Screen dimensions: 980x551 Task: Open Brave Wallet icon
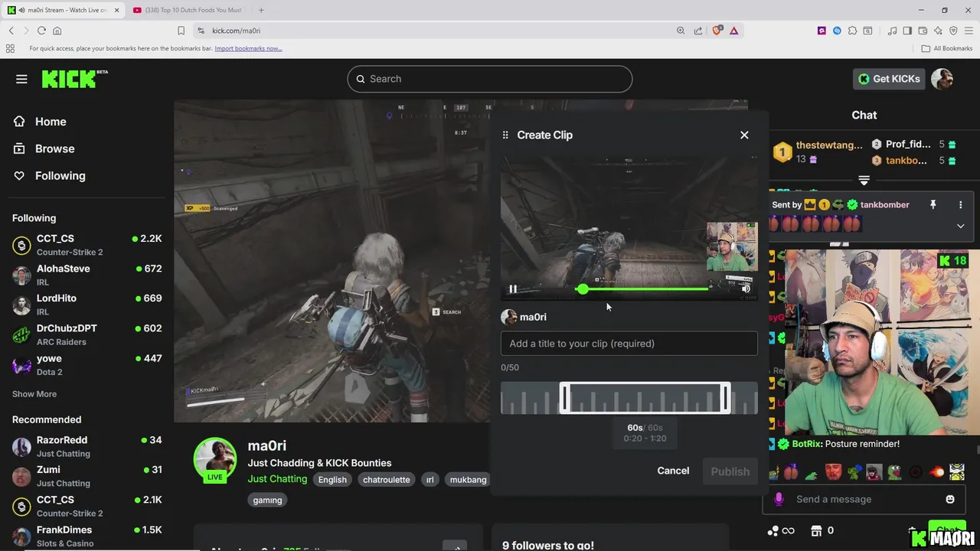[x=923, y=31]
